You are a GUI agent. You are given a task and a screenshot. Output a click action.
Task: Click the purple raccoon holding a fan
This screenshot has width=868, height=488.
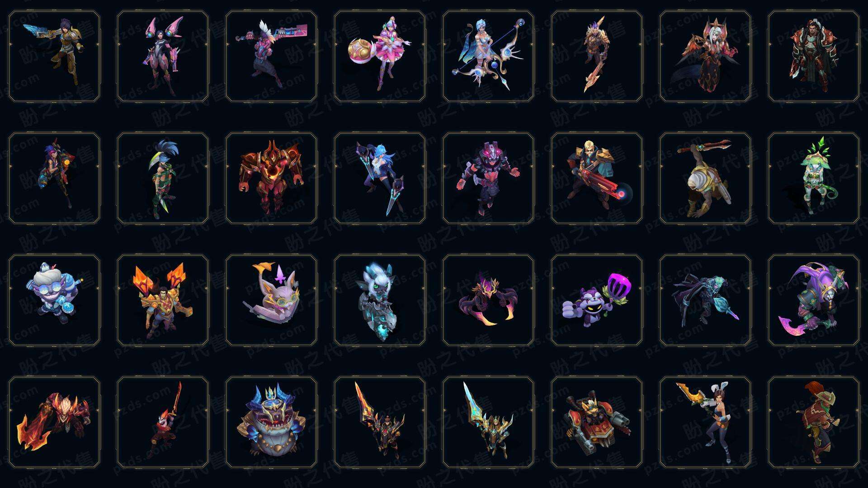pos(597,300)
